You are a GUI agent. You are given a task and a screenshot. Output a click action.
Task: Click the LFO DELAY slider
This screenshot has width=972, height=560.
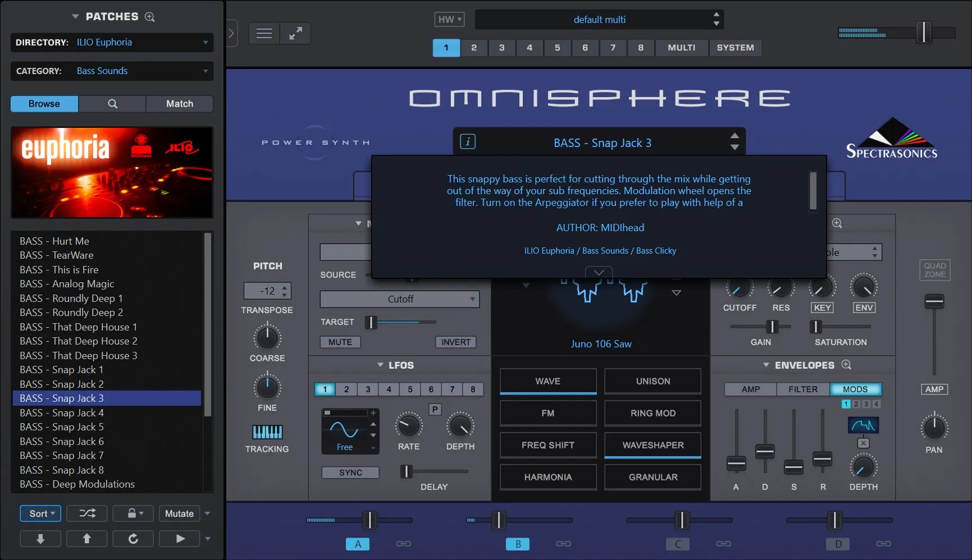pos(434,471)
